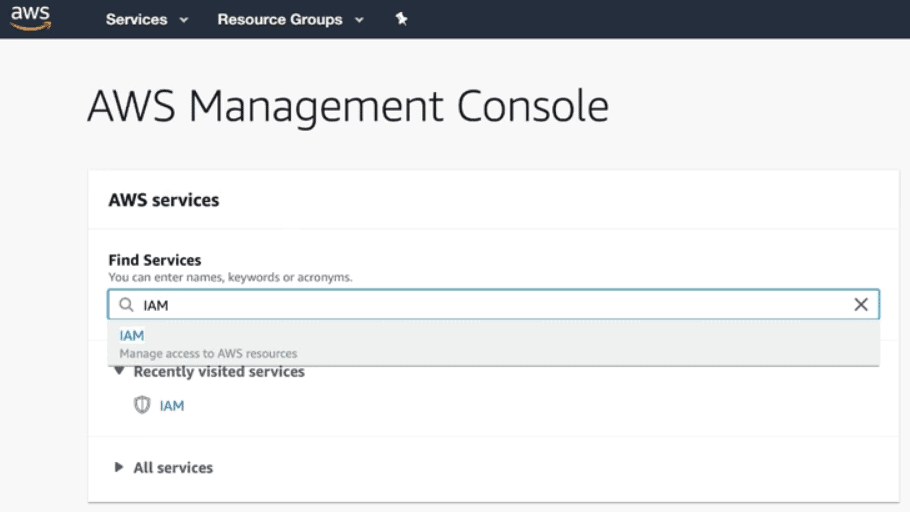The height and width of the screenshot is (512, 910).
Task: Open the Resource Groups menu
Action: point(280,19)
